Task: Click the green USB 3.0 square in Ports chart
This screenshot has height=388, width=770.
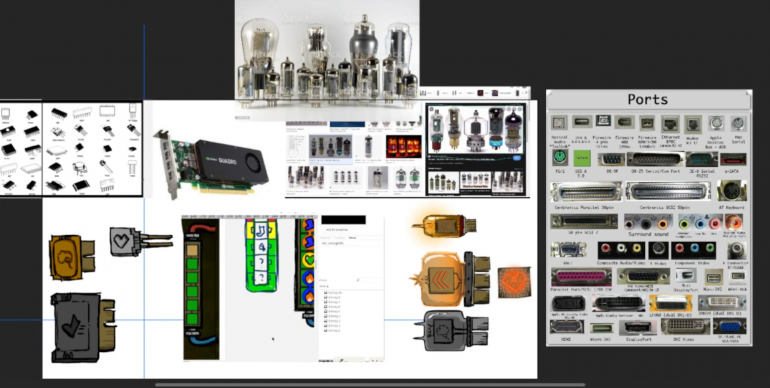Action: pyautogui.click(x=582, y=158)
